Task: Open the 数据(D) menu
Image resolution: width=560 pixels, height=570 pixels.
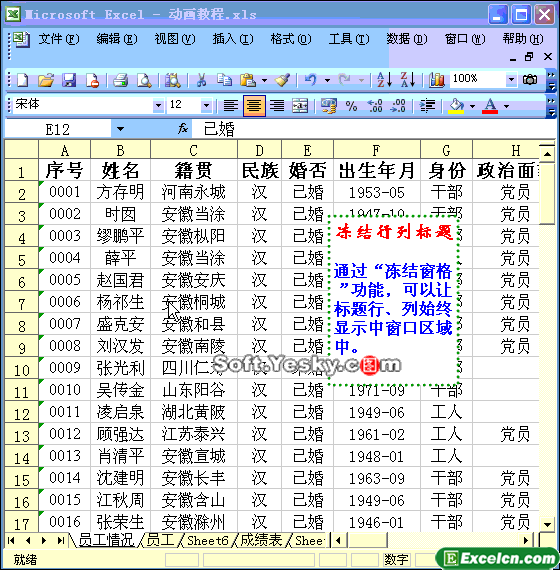Action: tap(407, 39)
